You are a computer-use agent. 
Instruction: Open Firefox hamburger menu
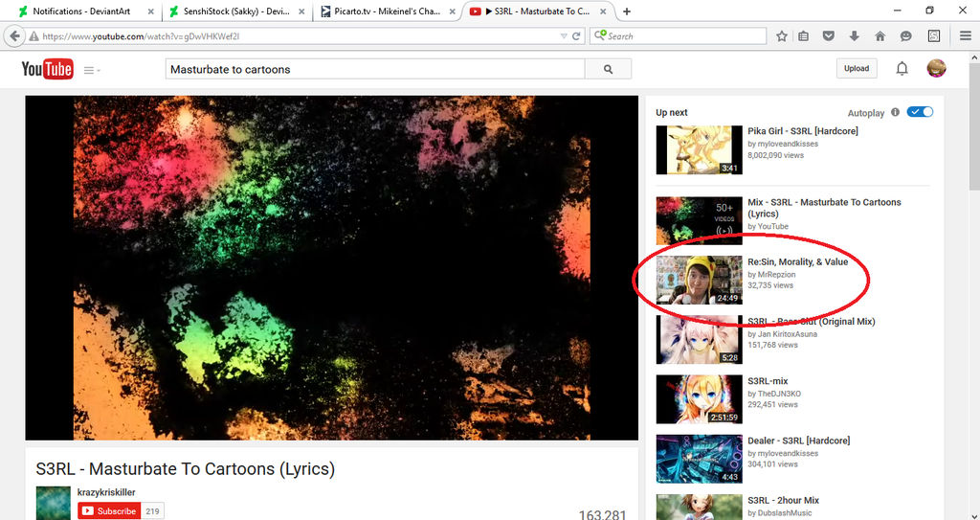click(x=966, y=36)
